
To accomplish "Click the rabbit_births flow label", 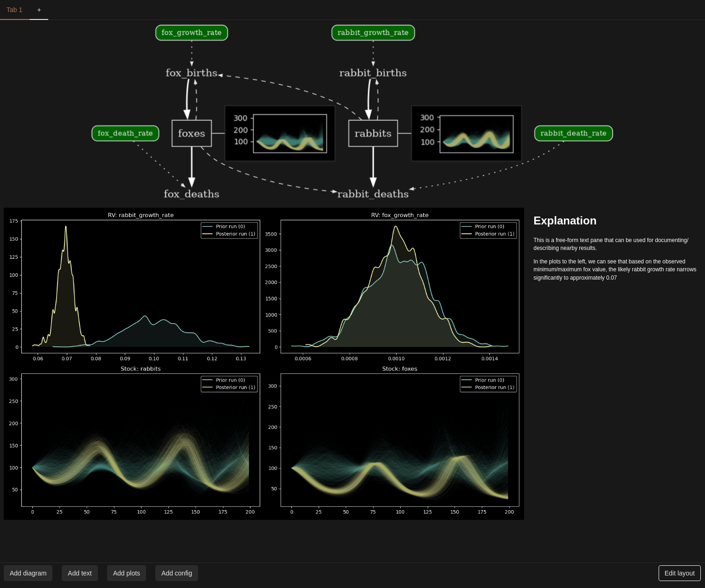I will [373, 73].
